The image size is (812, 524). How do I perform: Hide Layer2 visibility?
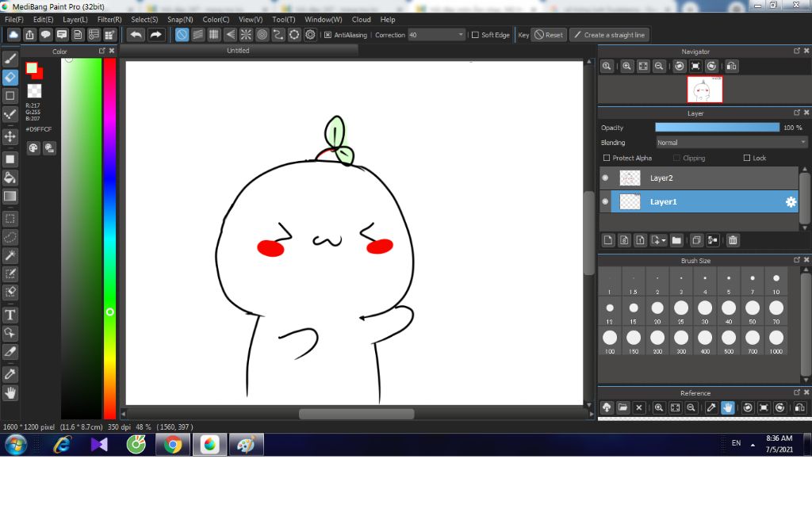point(605,178)
